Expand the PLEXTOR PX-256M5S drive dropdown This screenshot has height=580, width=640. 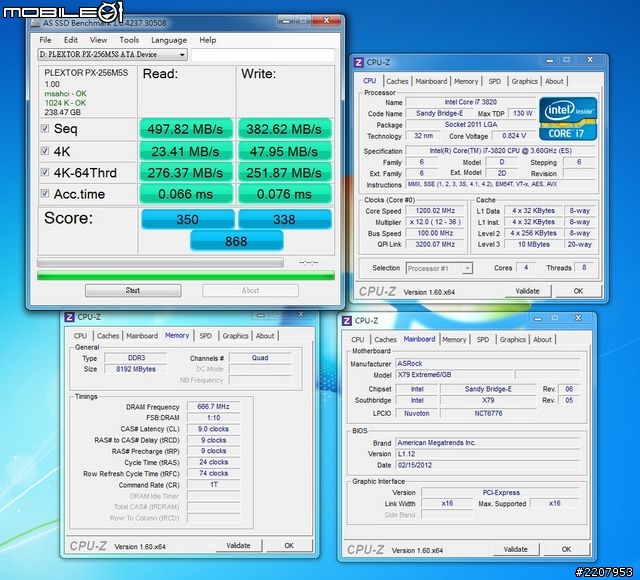182,54
